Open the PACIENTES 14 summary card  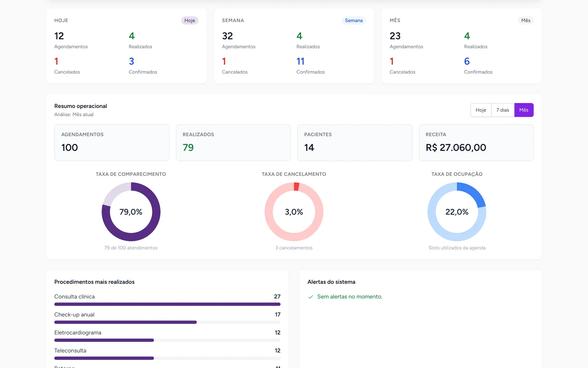(355, 143)
